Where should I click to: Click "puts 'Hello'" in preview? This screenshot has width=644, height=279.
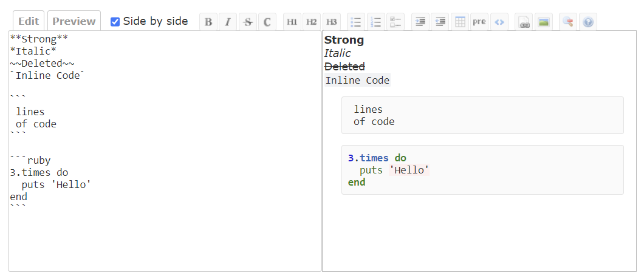click(x=394, y=170)
